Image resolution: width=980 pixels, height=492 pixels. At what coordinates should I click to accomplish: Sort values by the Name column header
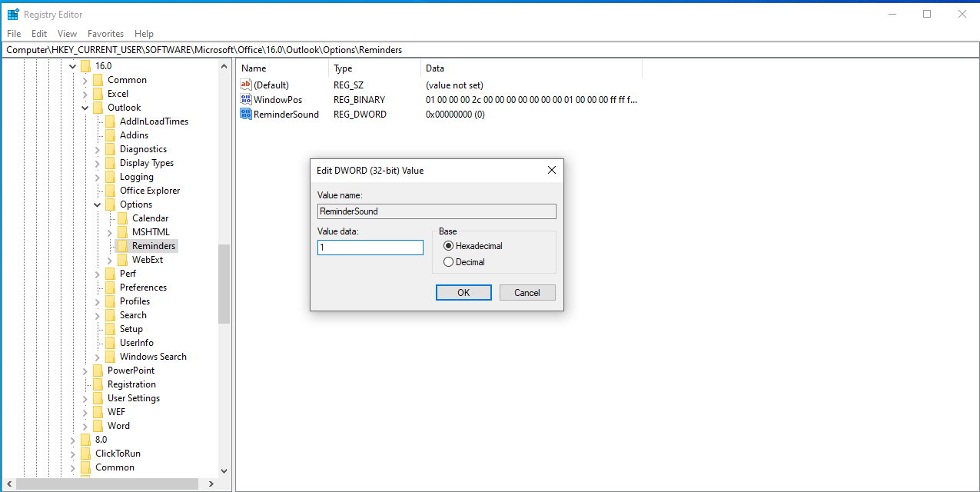point(282,68)
